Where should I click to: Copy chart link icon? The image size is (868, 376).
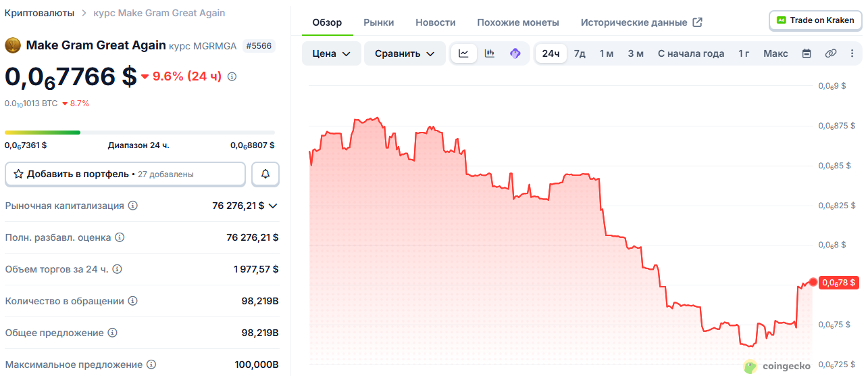(831, 53)
